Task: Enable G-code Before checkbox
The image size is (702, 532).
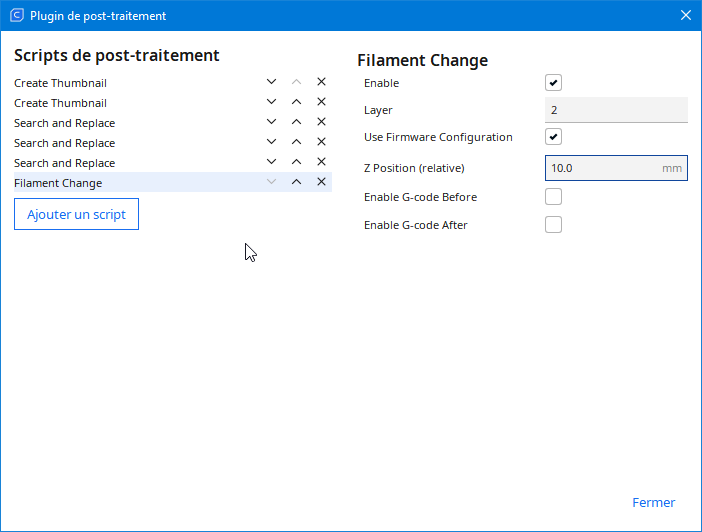Action: pyautogui.click(x=553, y=197)
